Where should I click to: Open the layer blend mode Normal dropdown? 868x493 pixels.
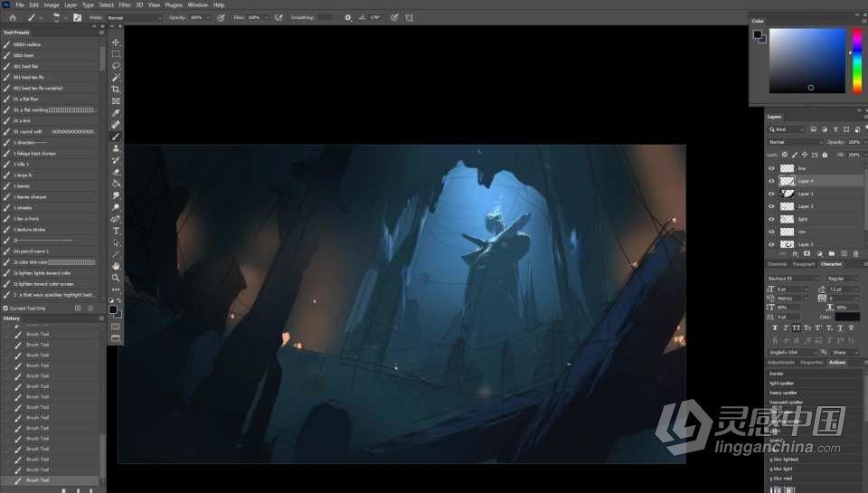pos(796,142)
